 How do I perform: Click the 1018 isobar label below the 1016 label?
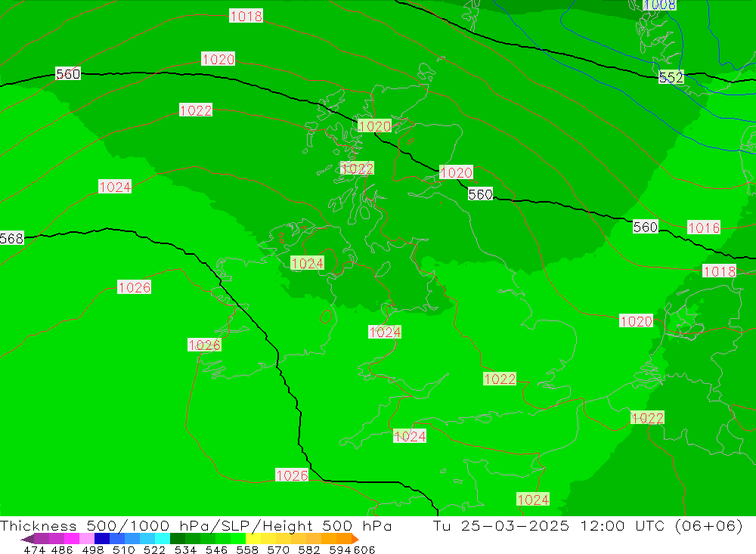(719, 271)
